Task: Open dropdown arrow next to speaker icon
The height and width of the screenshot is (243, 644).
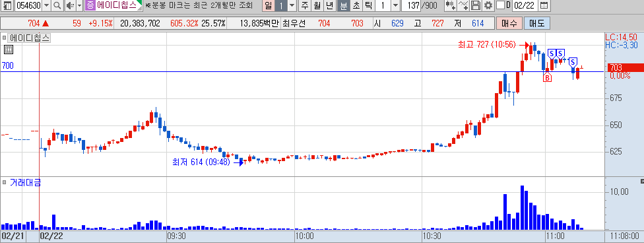Action: pos(79,5)
